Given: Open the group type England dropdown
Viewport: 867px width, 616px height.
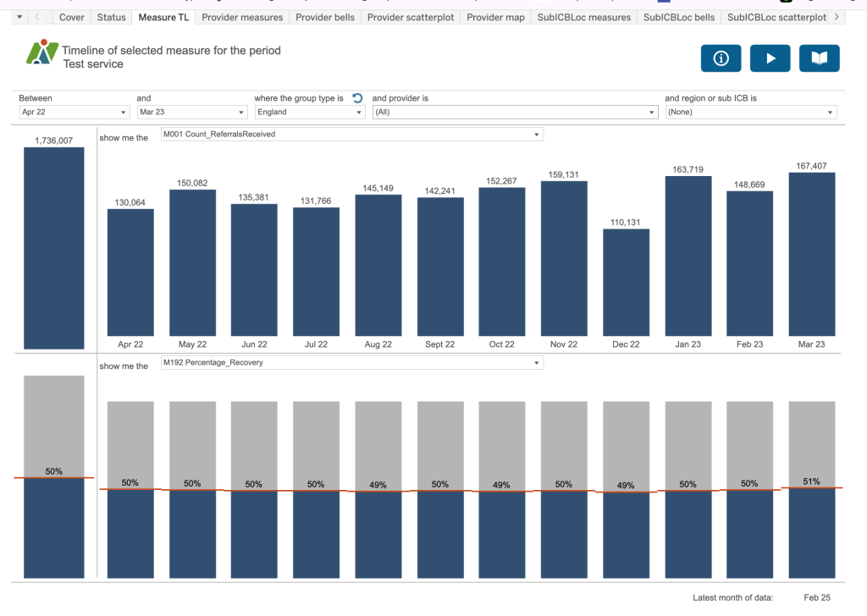Looking at the screenshot, I should click(x=309, y=112).
